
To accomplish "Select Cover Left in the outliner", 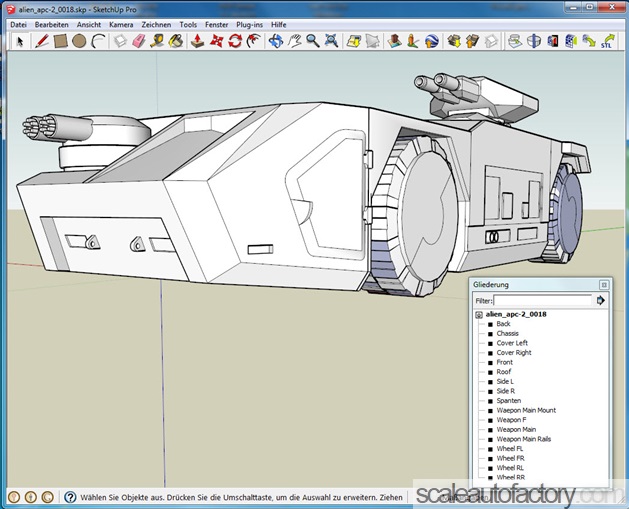I will point(512,343).
